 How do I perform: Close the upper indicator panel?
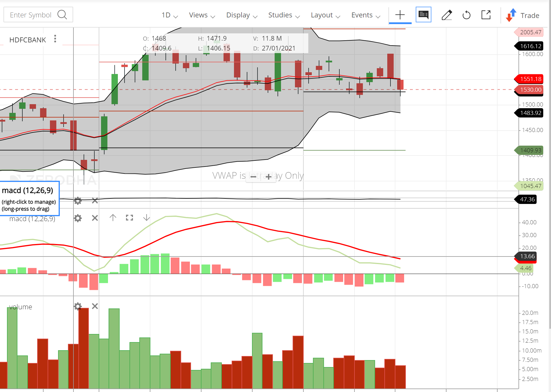pos(95,200)
